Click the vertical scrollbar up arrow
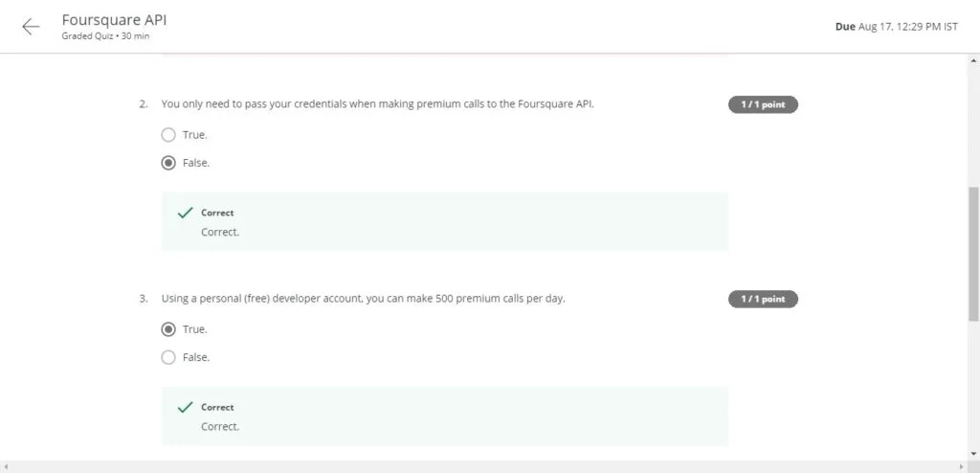 972,61
